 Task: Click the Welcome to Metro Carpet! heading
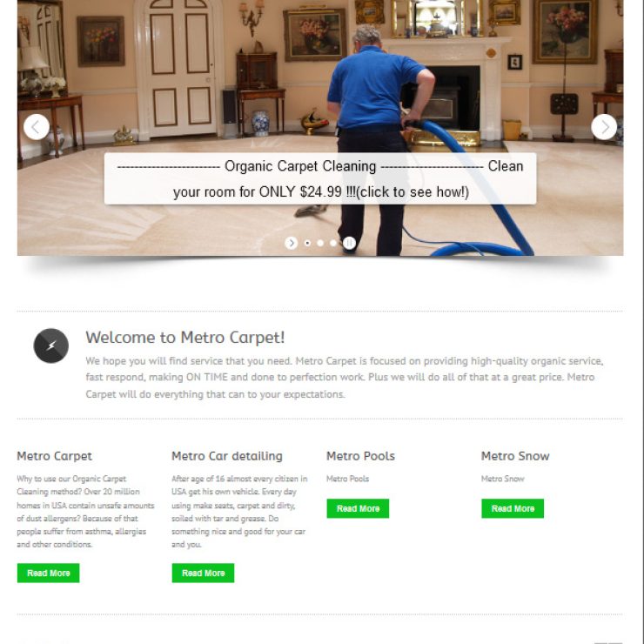[x=184, y=338]
